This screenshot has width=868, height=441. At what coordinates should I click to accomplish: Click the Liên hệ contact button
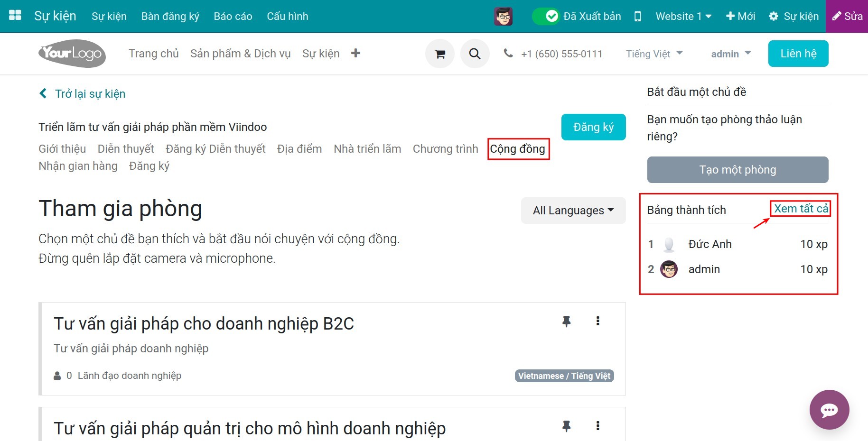798,54
